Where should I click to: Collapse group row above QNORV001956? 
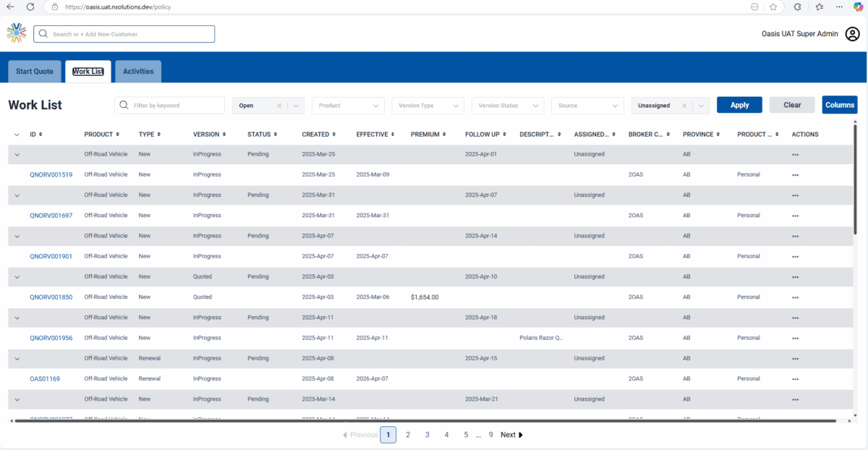pyautogui.click(x=17, y=318)
